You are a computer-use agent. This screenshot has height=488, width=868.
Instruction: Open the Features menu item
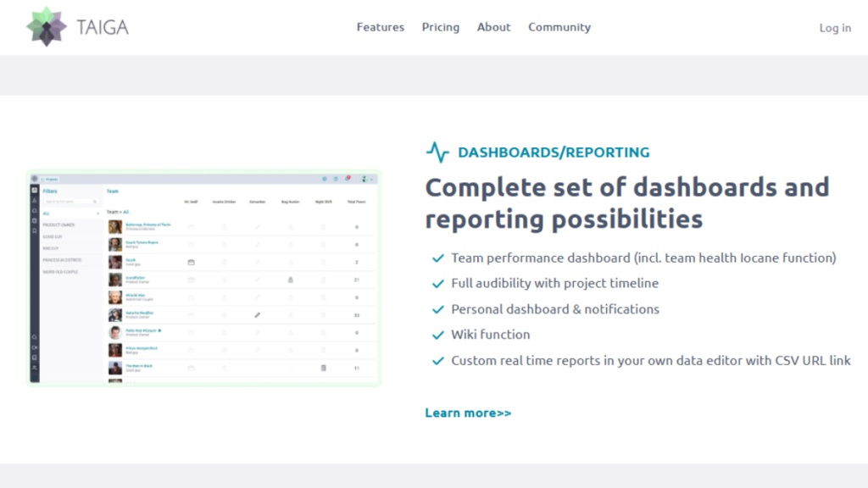[380, 26]
